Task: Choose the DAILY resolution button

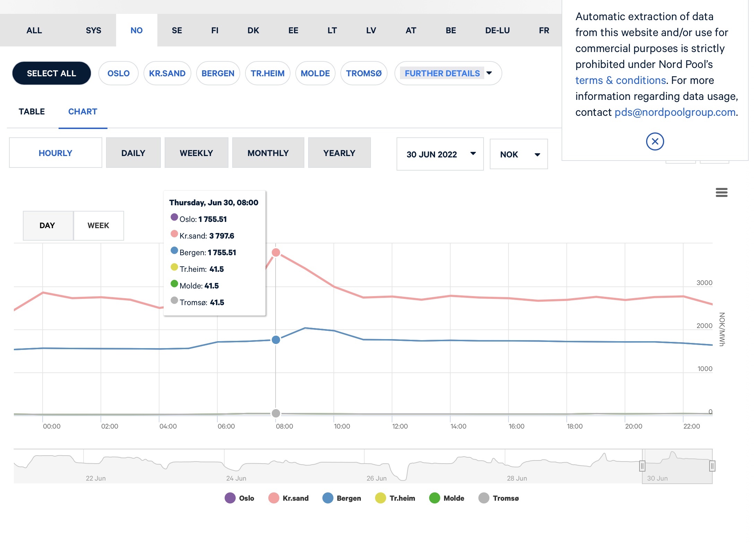Action: click(x=133, y=153)
